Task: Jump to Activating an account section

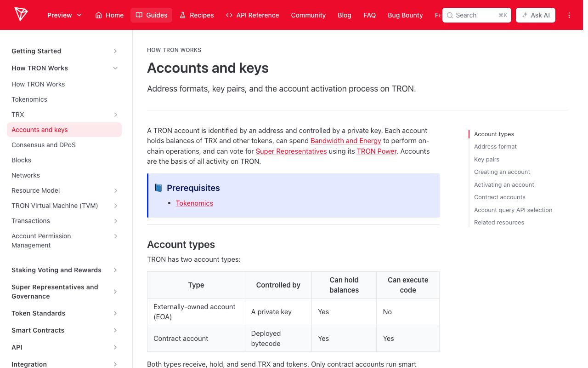Action: 504,184
